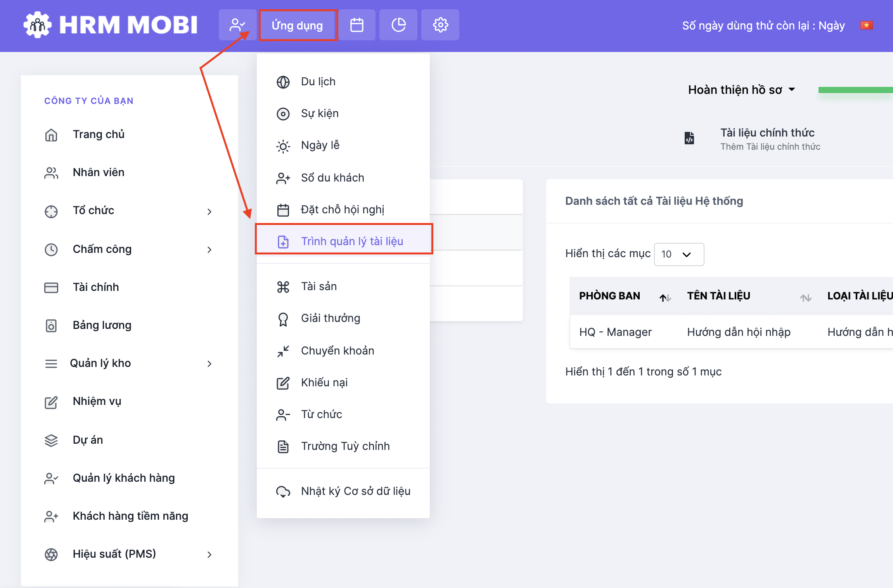Click Tài liệu chính thức heading link
Screen dimensions: 893x588
point(767,133)
